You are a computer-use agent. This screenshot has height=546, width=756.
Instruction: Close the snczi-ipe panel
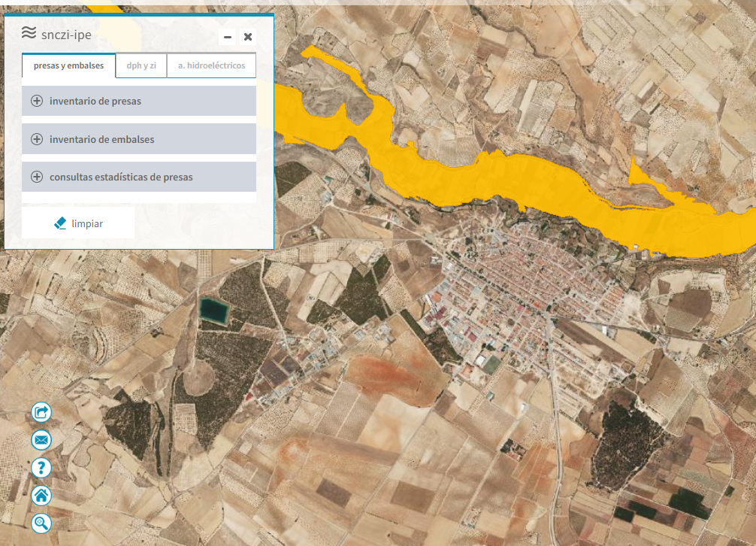[x=248, y=36]
